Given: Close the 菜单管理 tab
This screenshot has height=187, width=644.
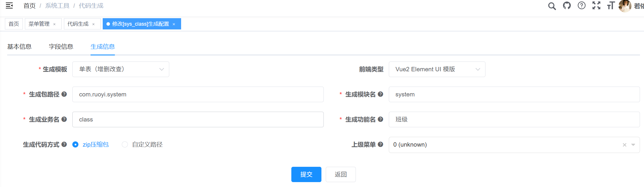Looking at the screenshot, I should click(54, 24).
